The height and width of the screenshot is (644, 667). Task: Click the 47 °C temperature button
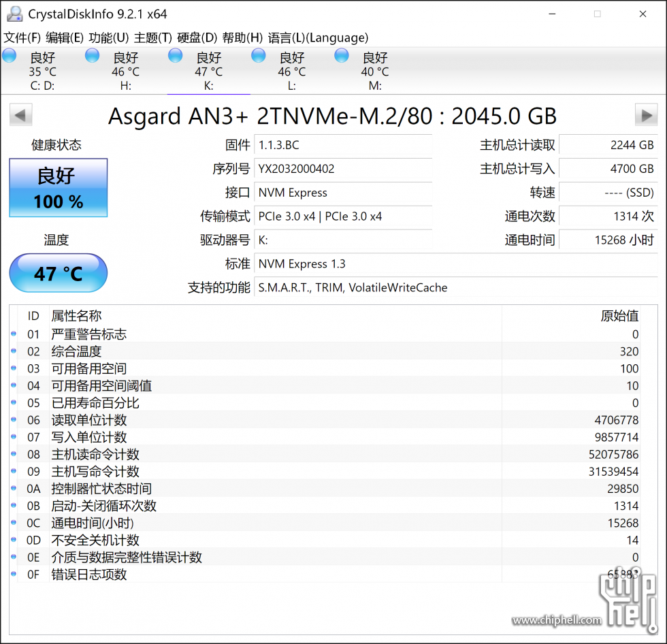click(59, 273)
